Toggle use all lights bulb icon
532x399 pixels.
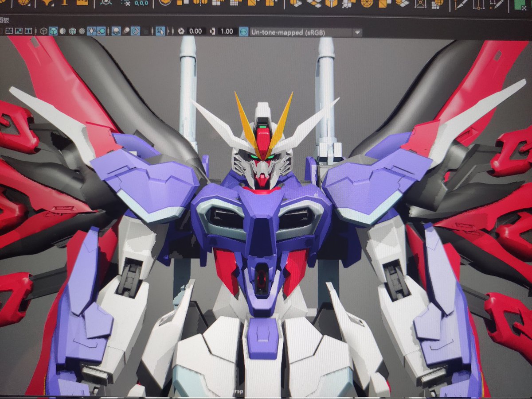point(91,31)
